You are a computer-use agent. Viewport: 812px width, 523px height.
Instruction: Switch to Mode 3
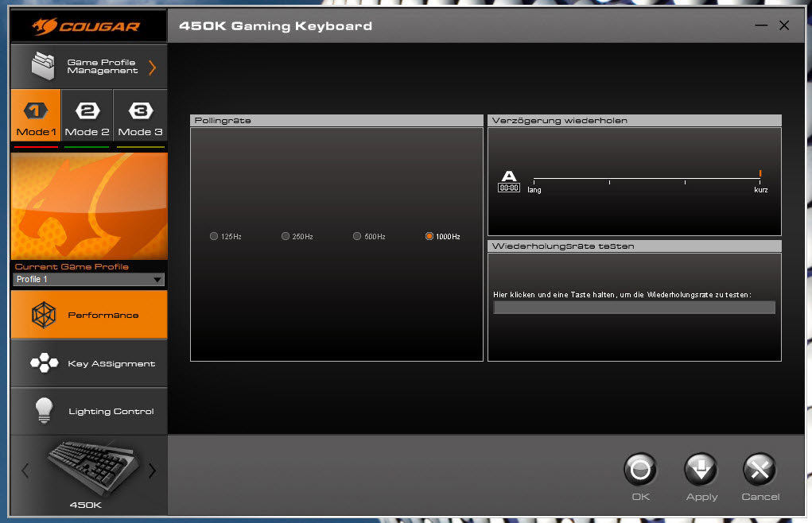[140, 114]
